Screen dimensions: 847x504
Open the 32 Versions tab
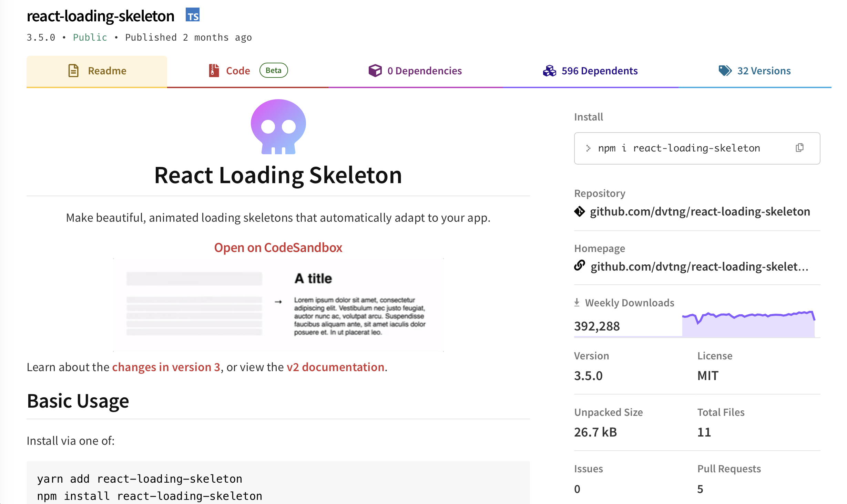[x=755, y=71]
